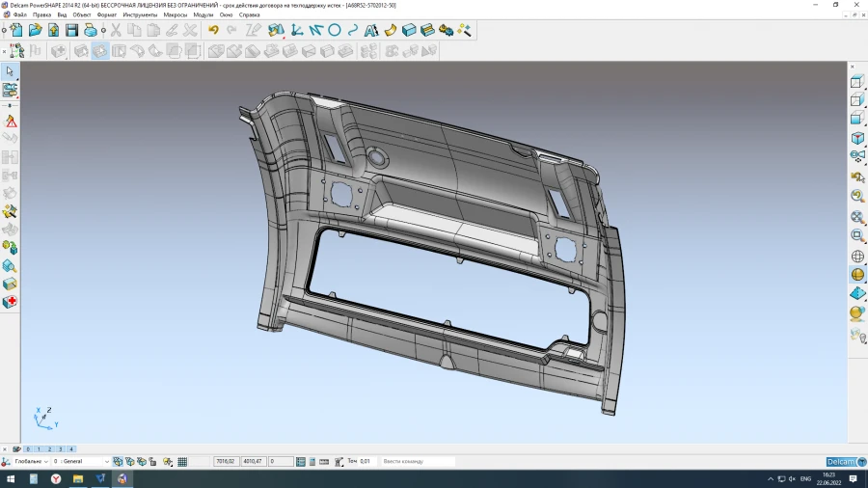Open the Макросы menu
The width and height of the screenshot is (868, 488).
175,15
